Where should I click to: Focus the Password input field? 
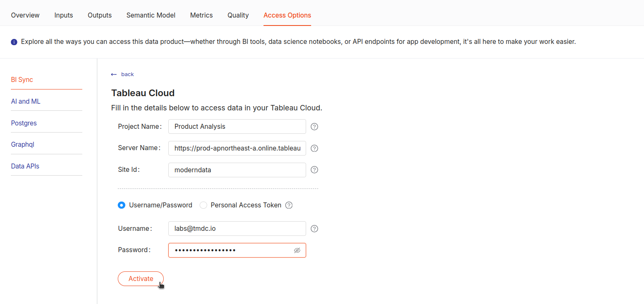237,250
